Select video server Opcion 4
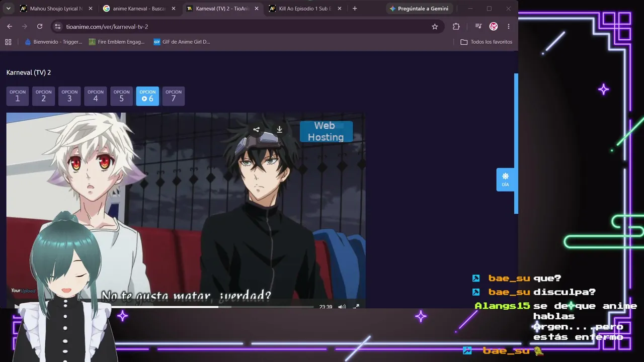This screenshot has width=644, height=362. point(96,96)
